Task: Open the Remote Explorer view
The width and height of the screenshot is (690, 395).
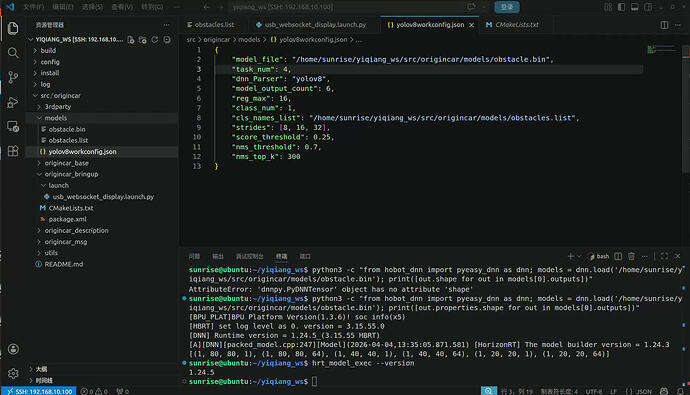Action: [13, 127]
